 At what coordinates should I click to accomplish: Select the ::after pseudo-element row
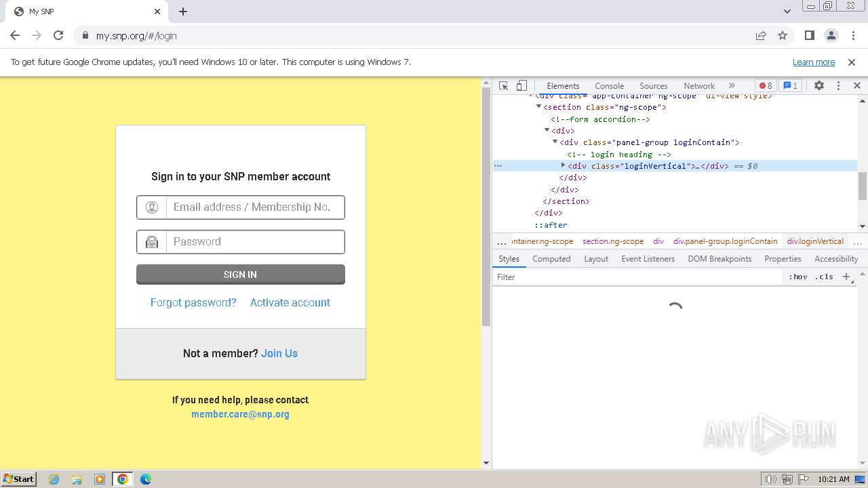click(x=551, y=225)
